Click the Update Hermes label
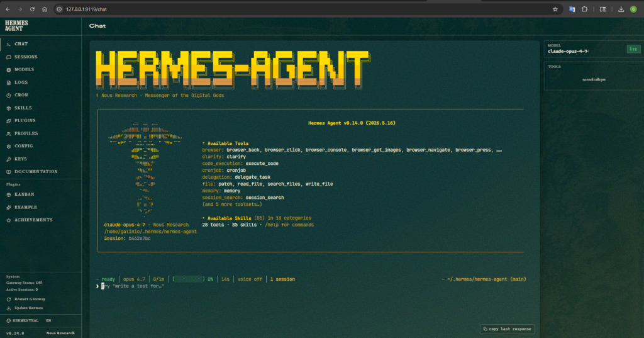Viewport: 644px width, 338px height. click(x=28, y=308)
